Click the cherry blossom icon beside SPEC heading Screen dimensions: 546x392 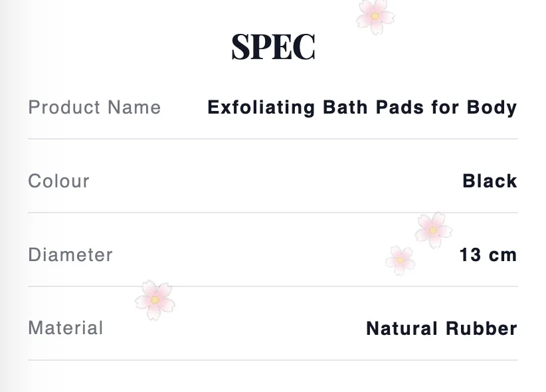point(375,17)
